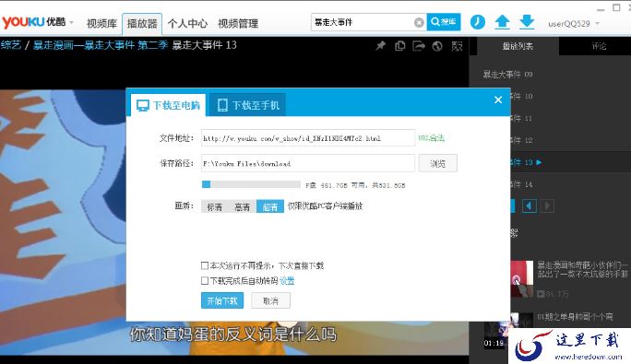
Task: Open the 视频管理 video management tab
Action: pyautogui.click(x=238, y=24)
